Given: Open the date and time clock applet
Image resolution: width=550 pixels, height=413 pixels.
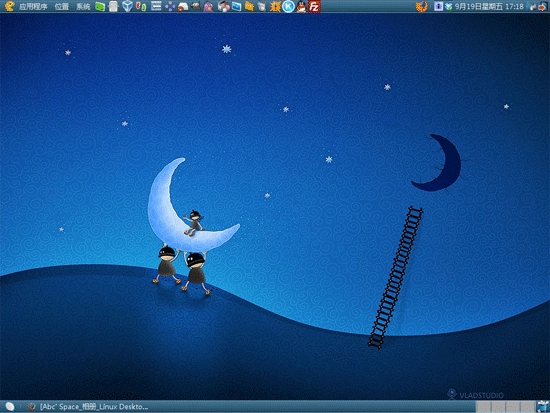Looking at the screenshot, I should (489, 6).
